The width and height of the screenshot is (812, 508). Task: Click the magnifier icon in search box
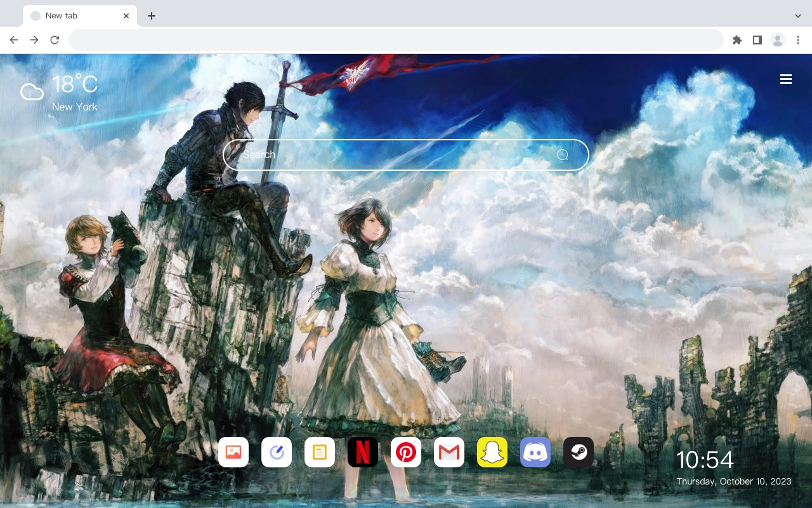[563, 155]
